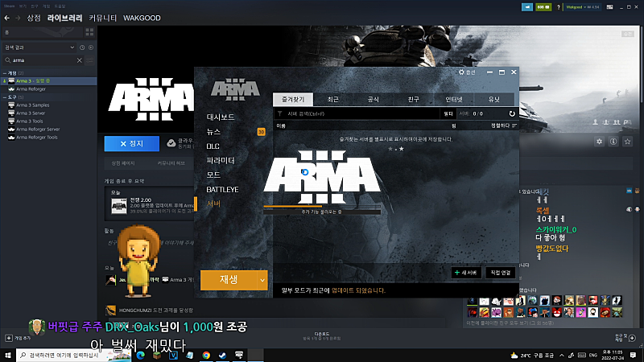
Task: Click the Join button next to server search
Action: pyautogui.click(x=448, y=113)
